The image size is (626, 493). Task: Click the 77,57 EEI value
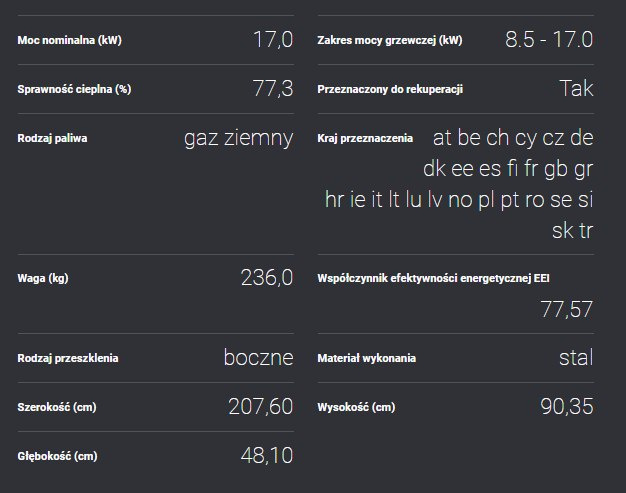point(567,309)
